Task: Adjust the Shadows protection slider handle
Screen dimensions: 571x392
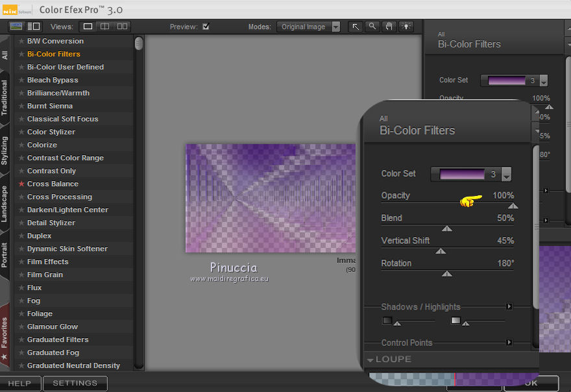Action: pos(397,323)
